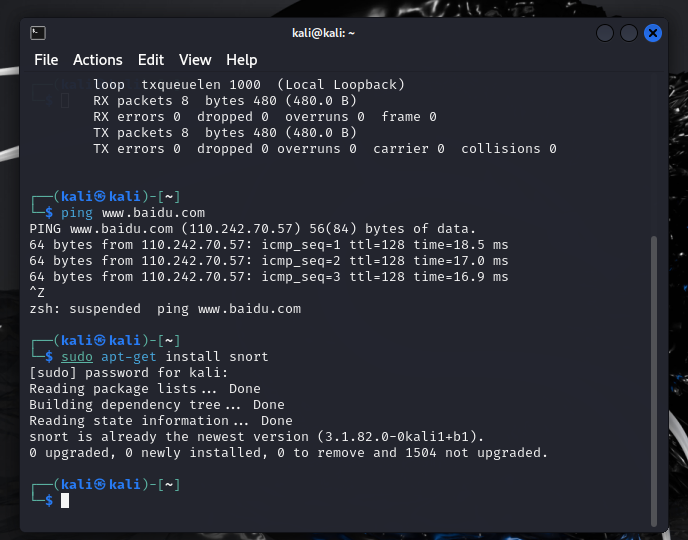Click the terminal vertical scrollbar handle
The width and height of the screenshot is (688, 540).
[654, 381]
